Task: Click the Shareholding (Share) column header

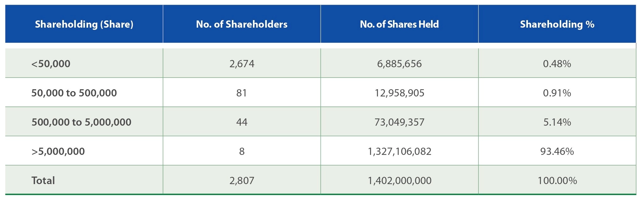Action: (84, 24)
